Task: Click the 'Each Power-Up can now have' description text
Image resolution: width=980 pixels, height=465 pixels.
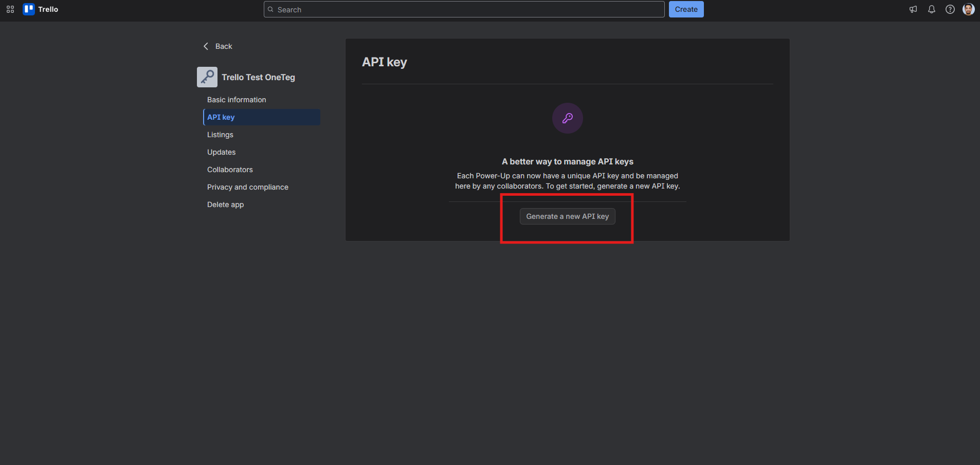Action: click(568, 181)
